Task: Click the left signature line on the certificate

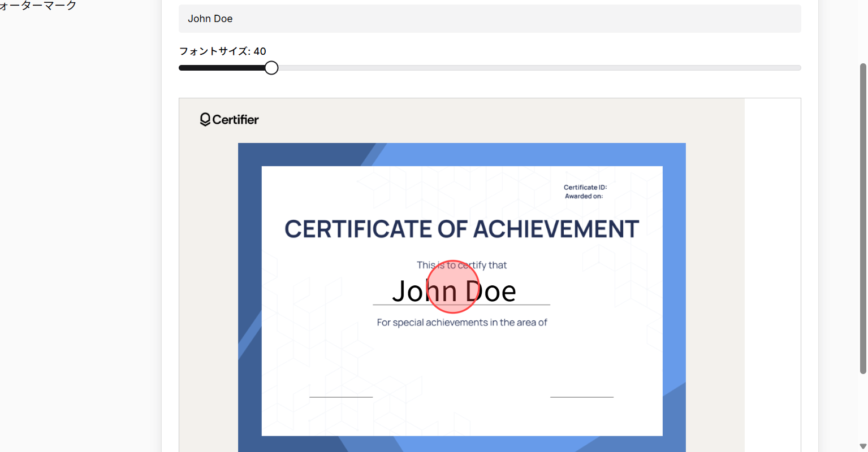Action: 340,397
